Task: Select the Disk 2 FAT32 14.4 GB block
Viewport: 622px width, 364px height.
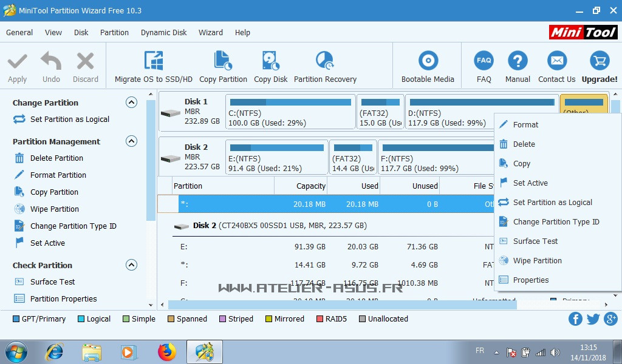Action: tap(353, 157)
